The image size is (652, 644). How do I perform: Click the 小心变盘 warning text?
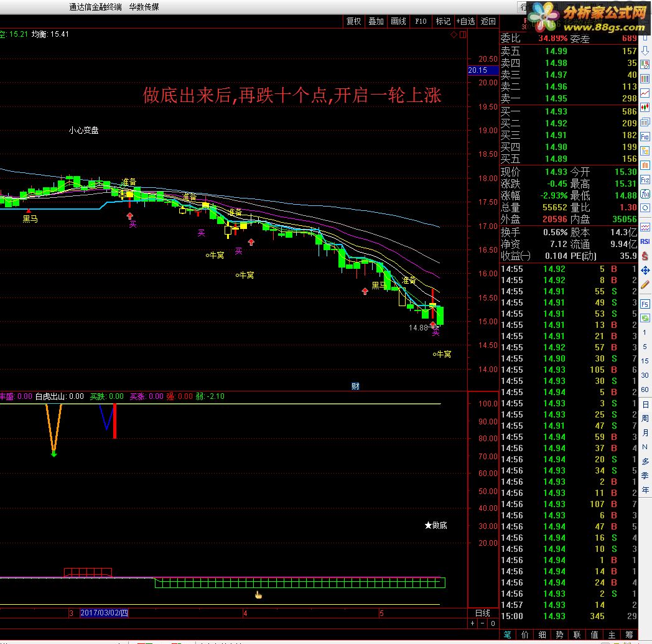tap(83, 131)
